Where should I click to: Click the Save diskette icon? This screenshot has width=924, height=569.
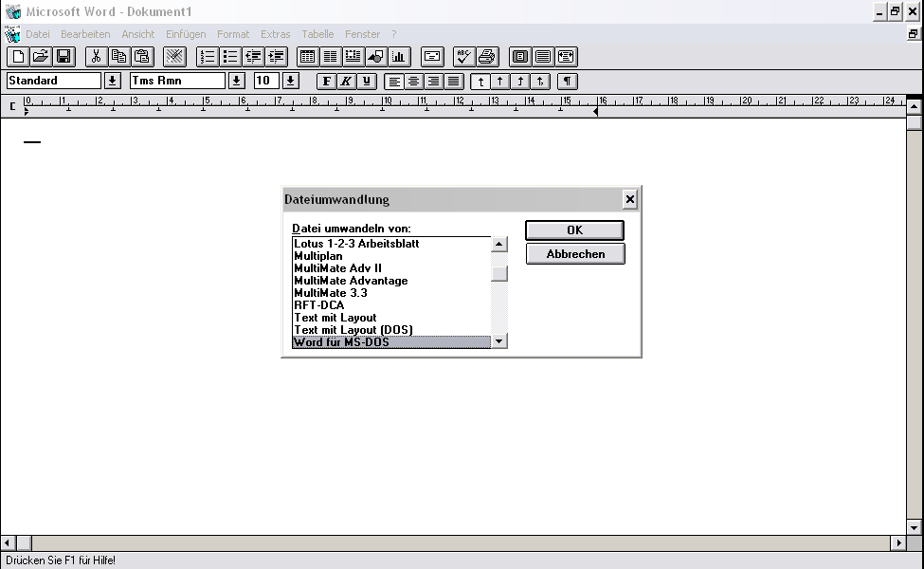coord(63,57)
